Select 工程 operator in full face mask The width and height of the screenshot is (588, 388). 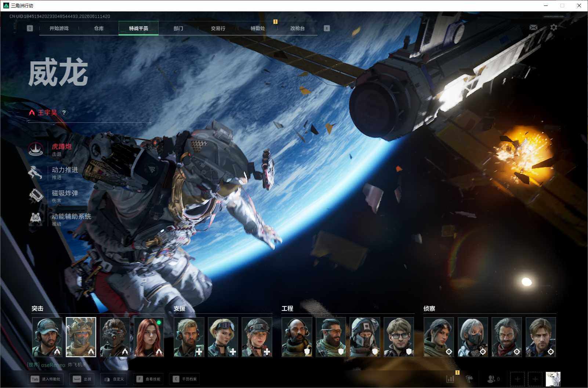(365, 337)
